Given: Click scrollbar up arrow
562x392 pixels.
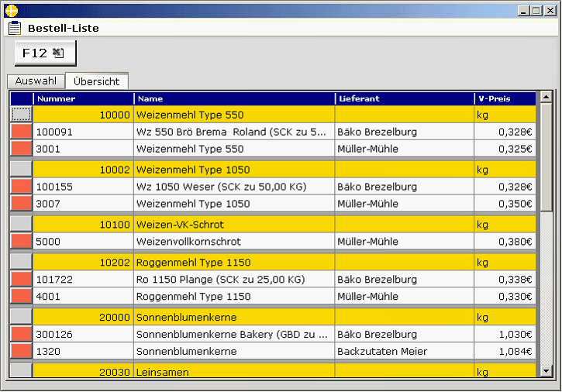Looking at the screenshot, I should pos(546,97).
